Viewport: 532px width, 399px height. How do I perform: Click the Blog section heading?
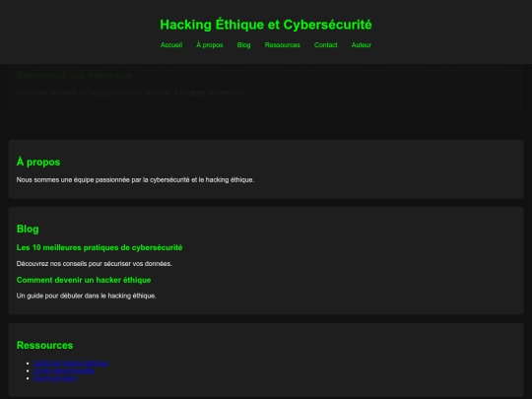(x=28, y=229)
